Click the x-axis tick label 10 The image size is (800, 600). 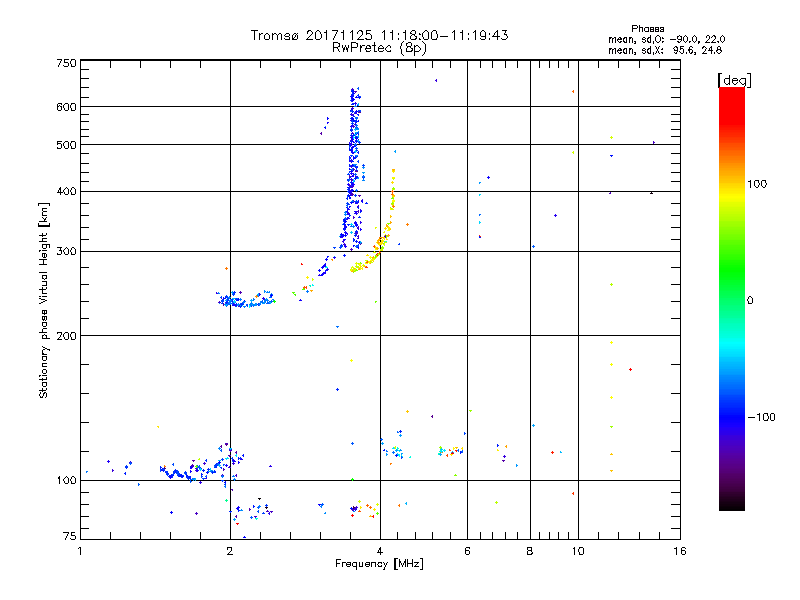(578, 551)
